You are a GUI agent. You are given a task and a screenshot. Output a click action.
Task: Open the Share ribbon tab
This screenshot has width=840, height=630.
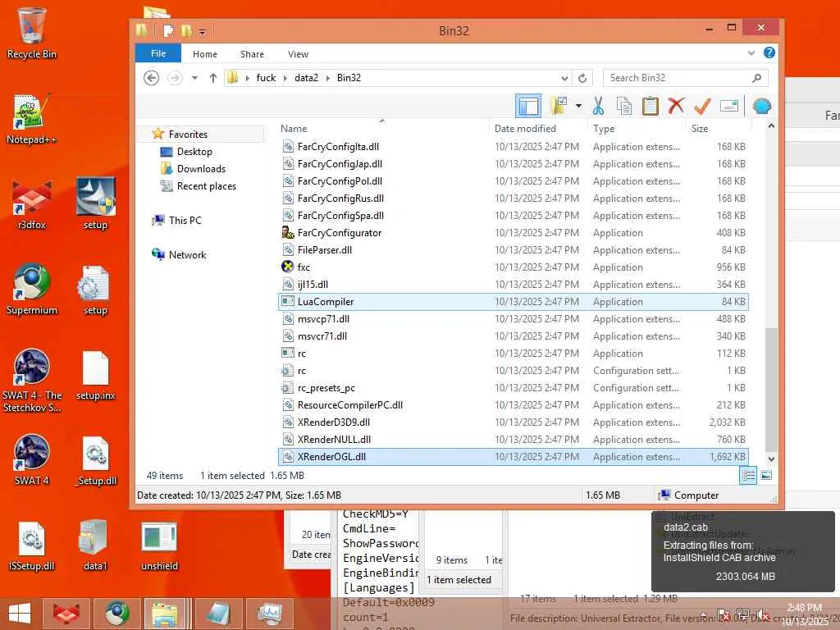pos(252,54)
